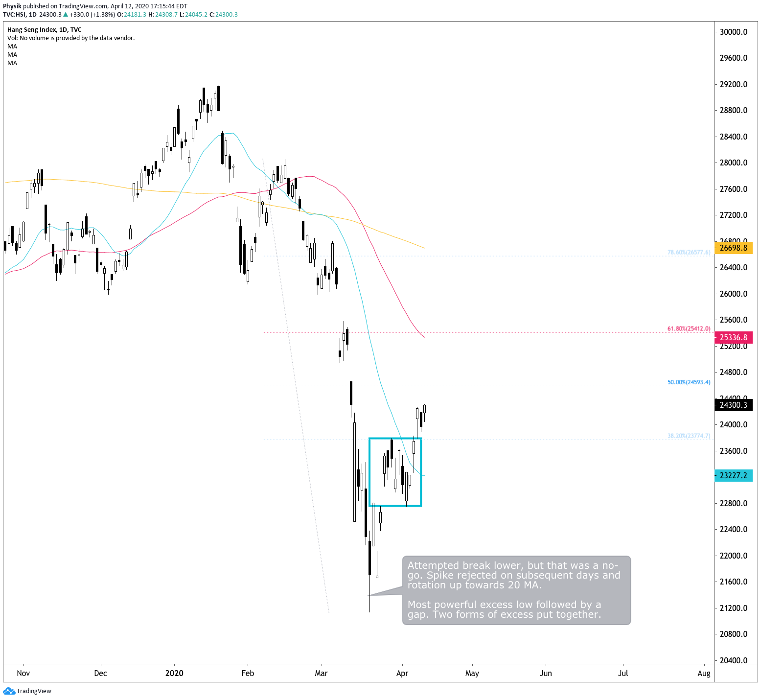Viewport: 761px width, 700px height.
Task: Click the Apr label on time axis
Action: [402, 674]
